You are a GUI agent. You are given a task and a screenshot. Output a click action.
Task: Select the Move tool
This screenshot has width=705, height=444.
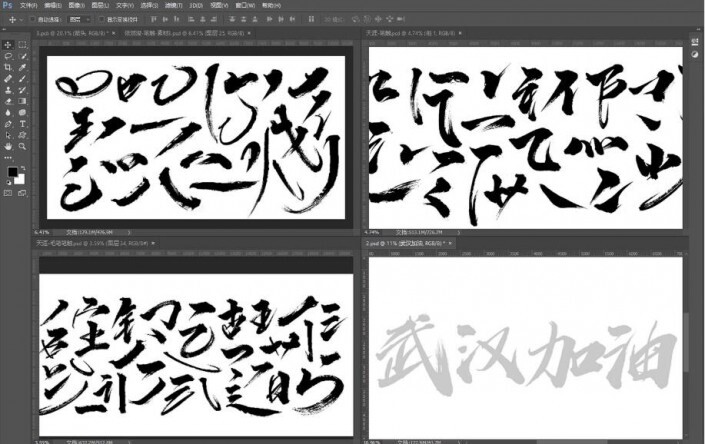coord(8,45)
